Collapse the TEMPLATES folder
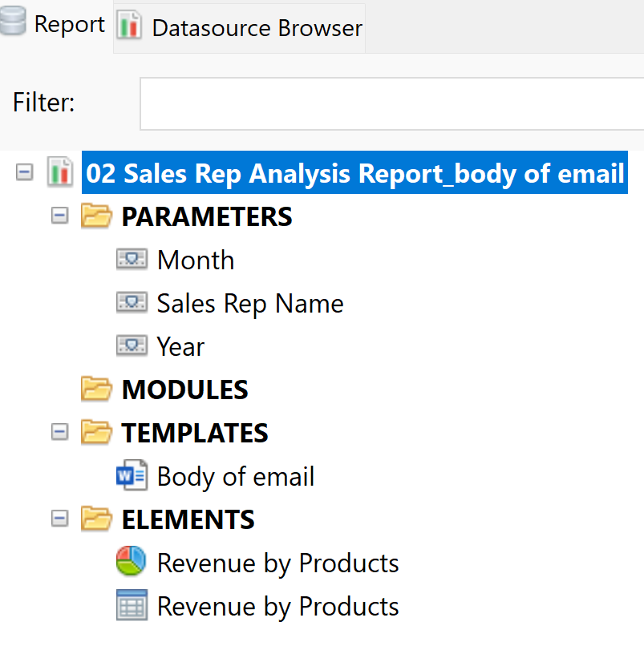 [59, 432]
